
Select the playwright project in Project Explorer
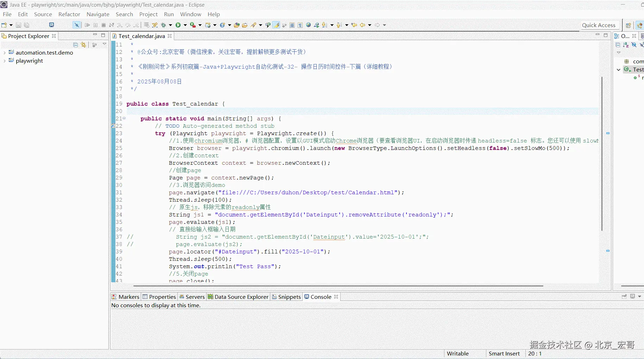point(29,61)
